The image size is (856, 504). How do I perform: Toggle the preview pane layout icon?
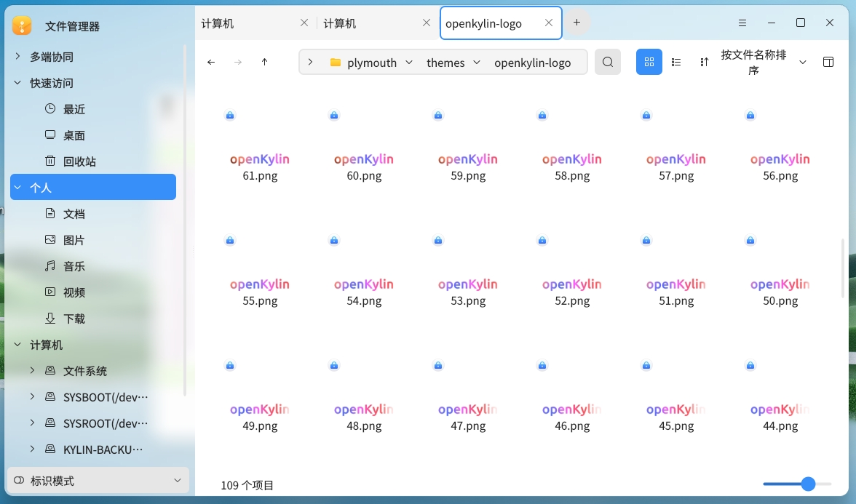click(828, 63)
